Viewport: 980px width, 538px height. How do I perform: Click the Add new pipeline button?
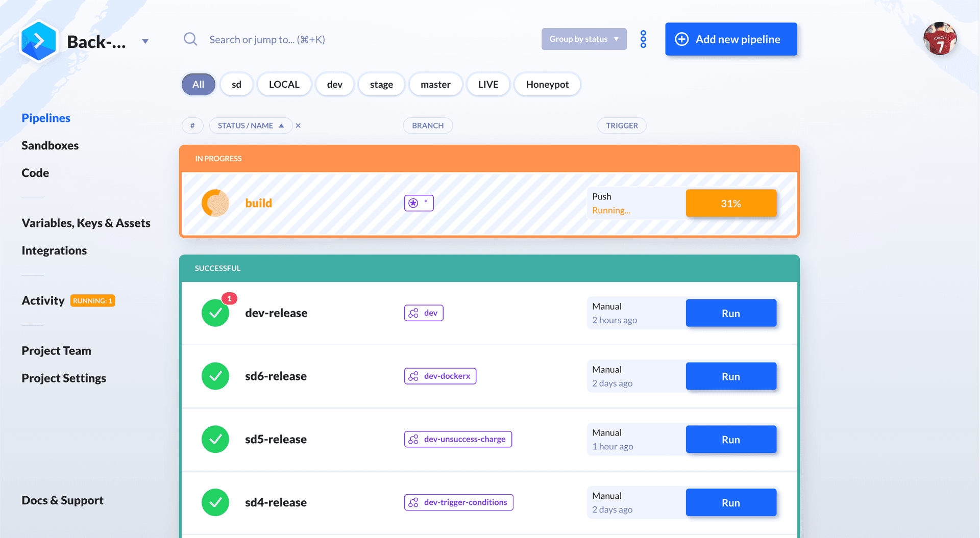click(731, 39)
